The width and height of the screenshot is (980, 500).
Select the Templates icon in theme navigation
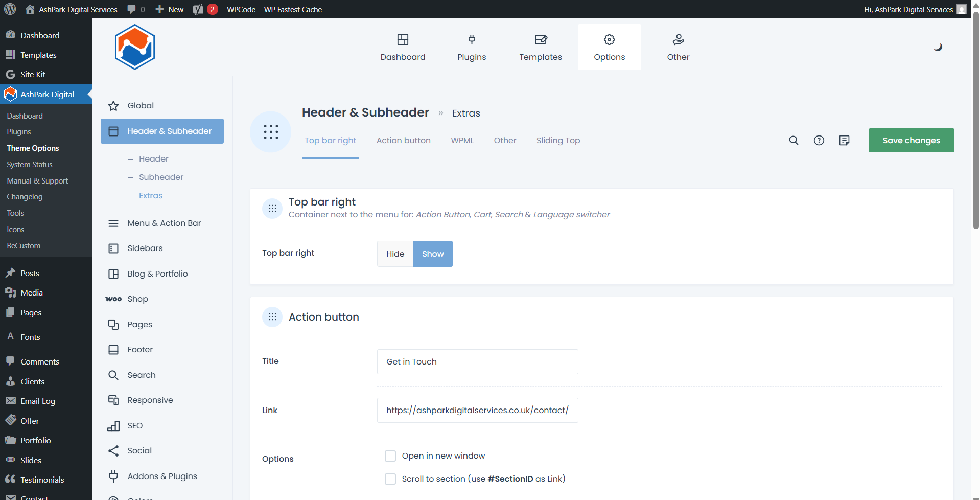[x=540, y=47]
